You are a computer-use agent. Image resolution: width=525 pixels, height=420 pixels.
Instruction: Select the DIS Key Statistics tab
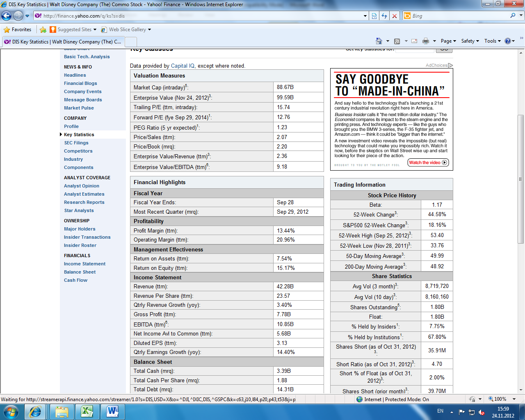(63, 42)
